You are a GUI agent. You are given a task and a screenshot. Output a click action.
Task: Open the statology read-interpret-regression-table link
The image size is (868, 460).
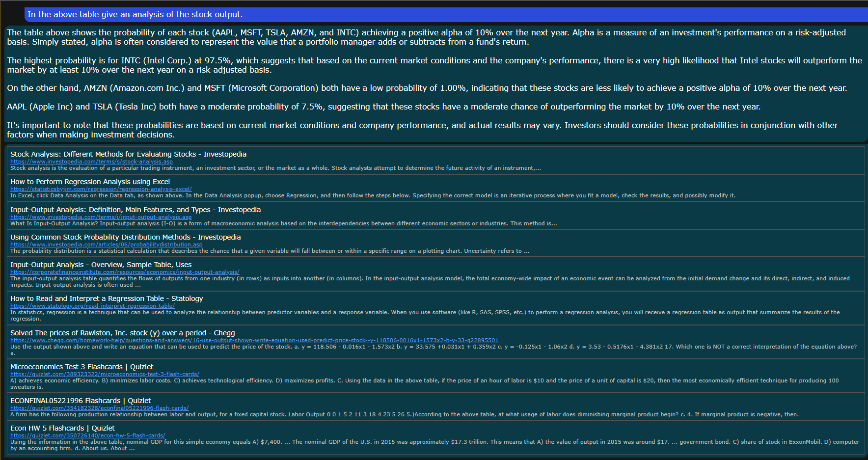(92, 306)
